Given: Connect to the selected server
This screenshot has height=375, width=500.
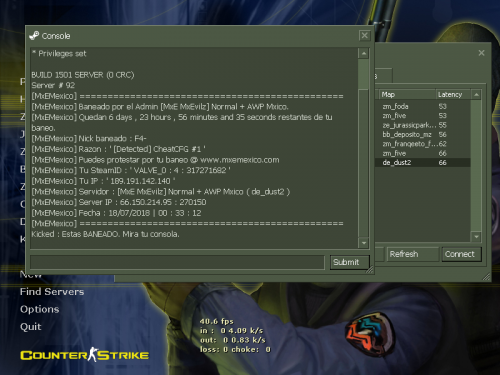Looking at the screenshot, I should tap(461, 254).
